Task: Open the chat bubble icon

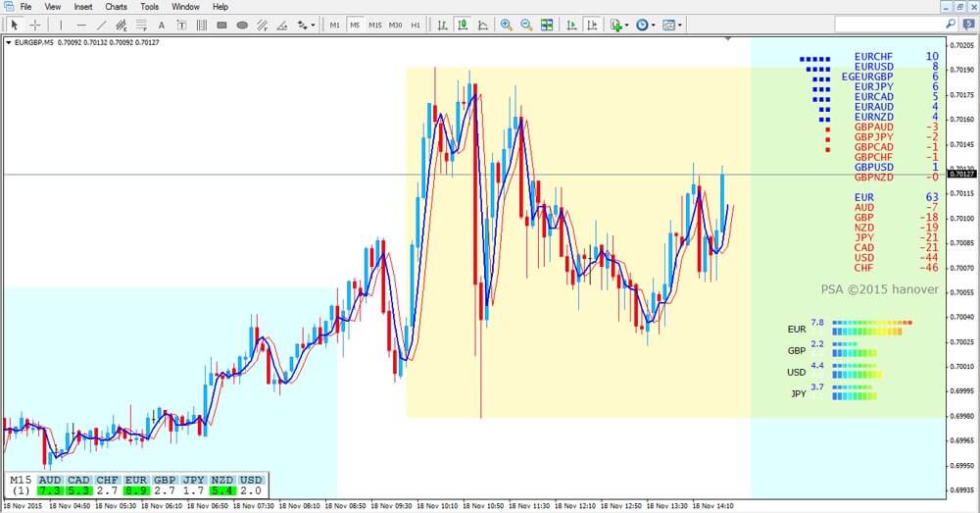Action: coord(970,24)
